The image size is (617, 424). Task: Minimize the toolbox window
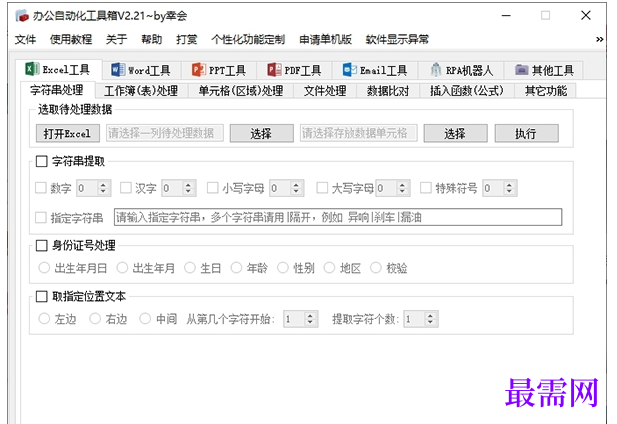click(506, 15)
